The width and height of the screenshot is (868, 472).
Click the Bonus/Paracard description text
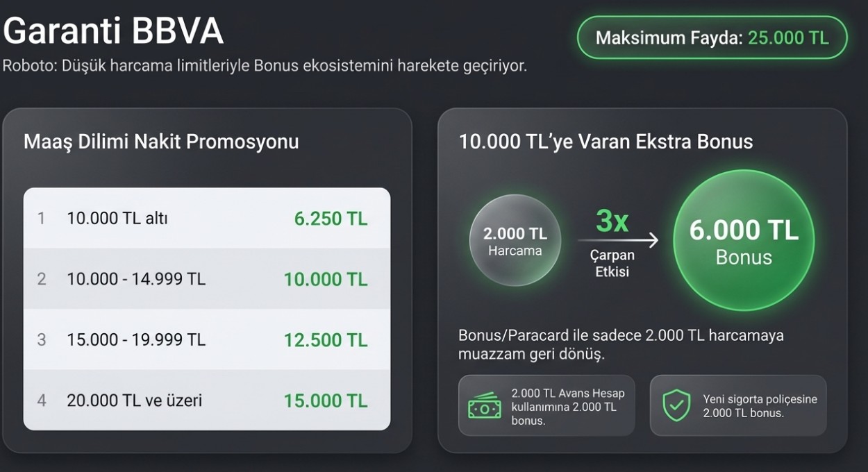tap(621, 344)
